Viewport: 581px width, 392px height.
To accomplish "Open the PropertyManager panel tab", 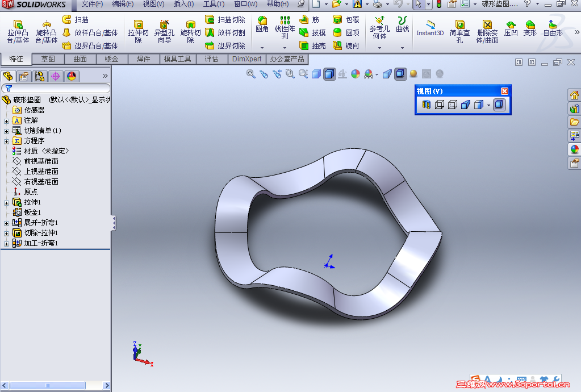I will click(24, 76).
